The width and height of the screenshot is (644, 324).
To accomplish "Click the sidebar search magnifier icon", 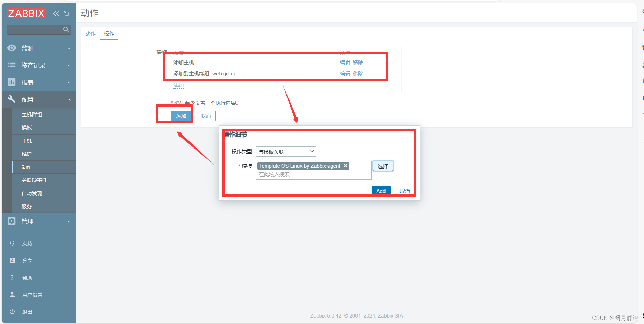I will [x=66, y=30].
